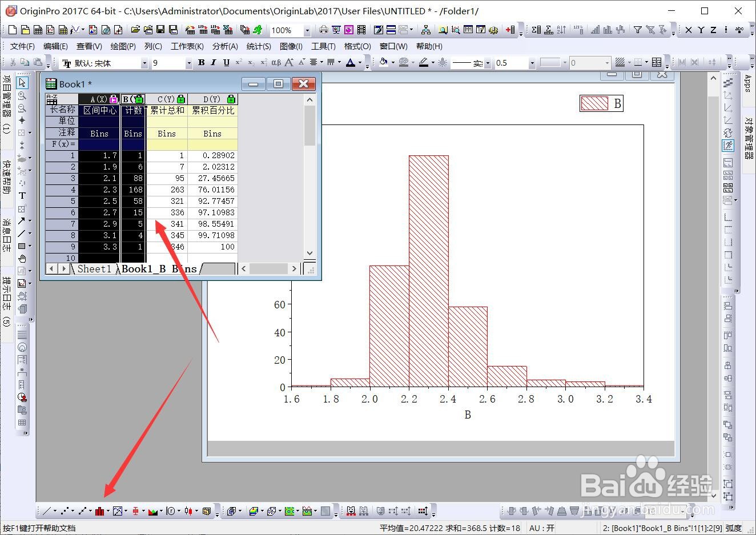Screen dimensions: 756x535
Task: Open the 格式(O) menu
Action: click(357, 46)
